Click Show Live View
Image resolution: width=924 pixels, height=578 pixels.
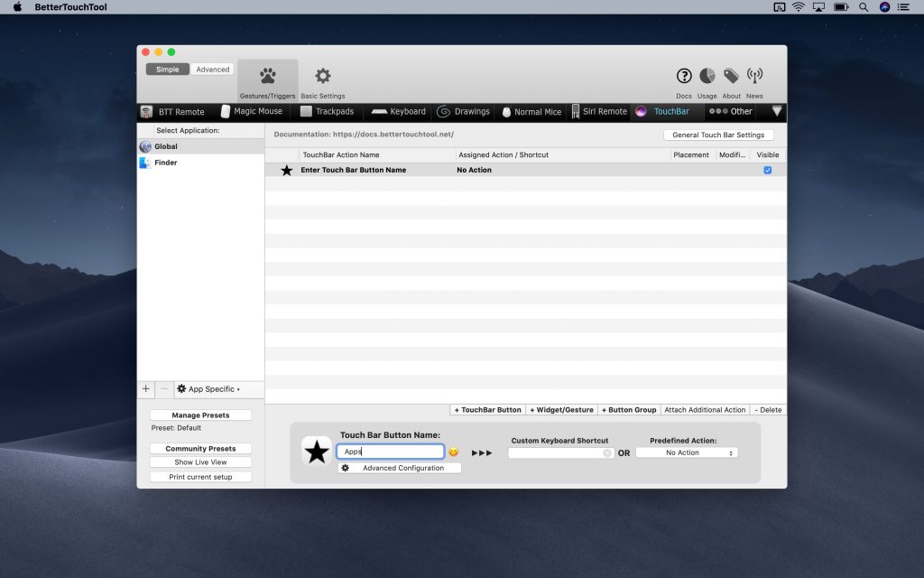pyautogui.click(x=200, y=461)
